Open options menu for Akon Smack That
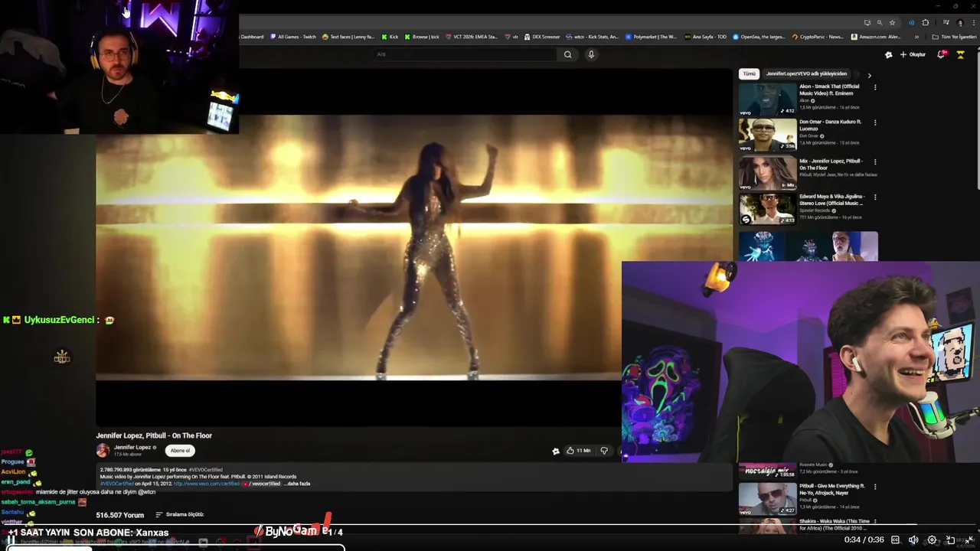The image size is (980, 551). click(x=875, y=87)
